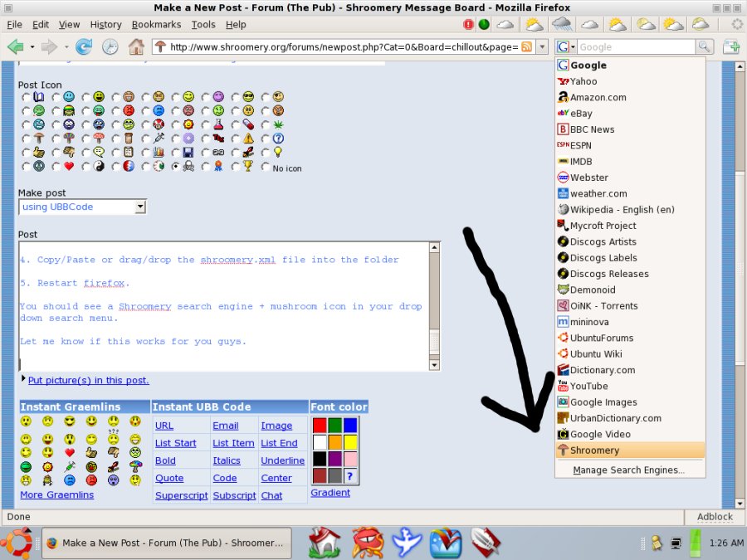Click the List Item link

click(233, 443)
